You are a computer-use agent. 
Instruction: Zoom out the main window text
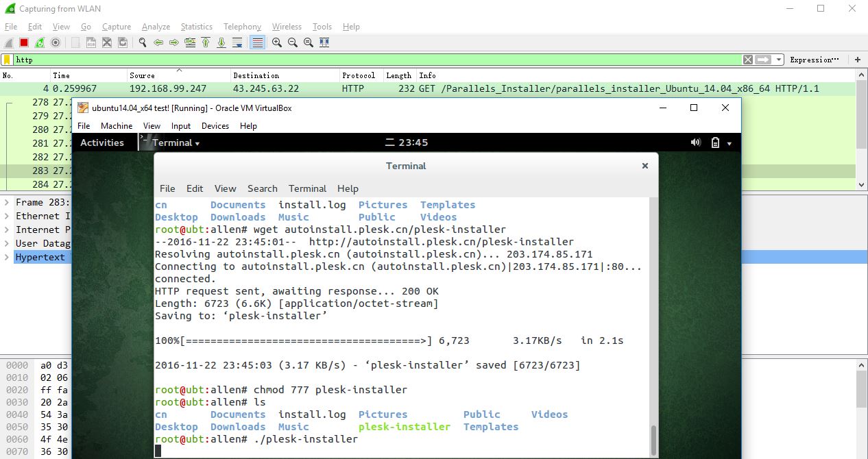(292, 42)
